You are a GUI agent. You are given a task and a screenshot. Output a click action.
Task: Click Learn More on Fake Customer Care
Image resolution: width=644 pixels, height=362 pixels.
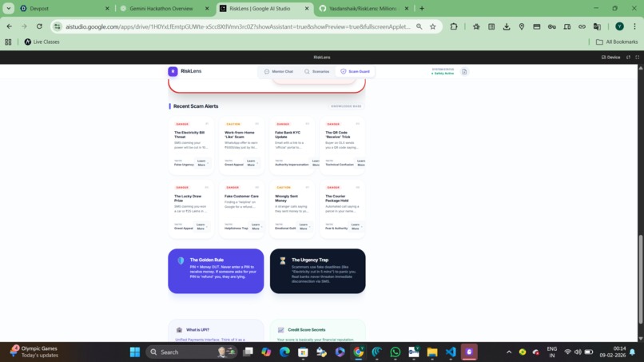pos(256,226)
